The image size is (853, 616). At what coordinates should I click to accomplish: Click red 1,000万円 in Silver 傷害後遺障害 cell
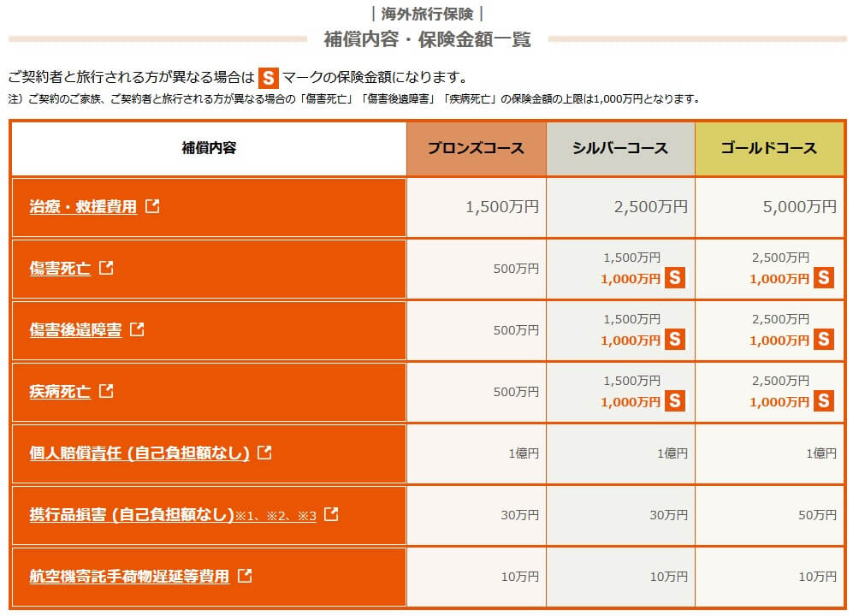tap(631, 341)
